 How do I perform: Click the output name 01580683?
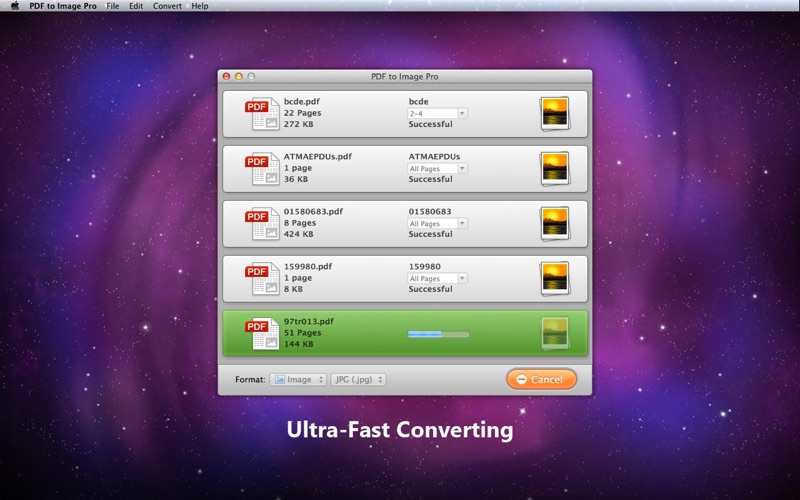430,212
